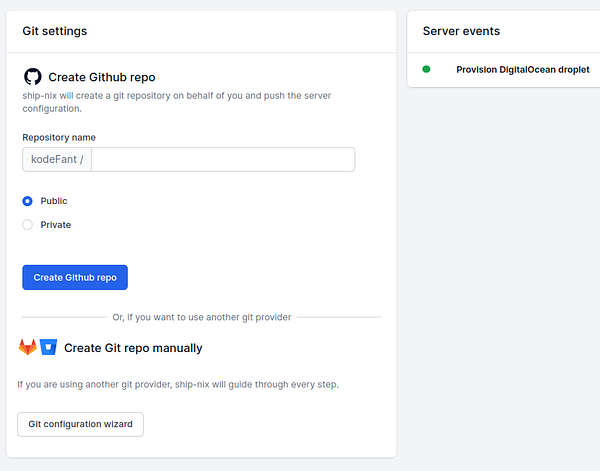Screen dimensions: 600x471
Task: Click the orange GitLab fox icon
Action: 27,347
